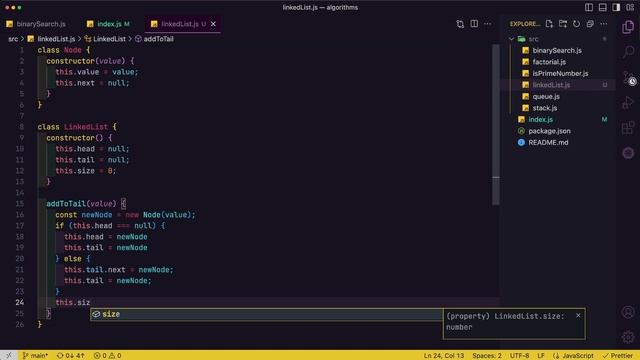Close the LinkedList.size details popup
This screenshot has height=360, width=640.
(x=578, y=316)
